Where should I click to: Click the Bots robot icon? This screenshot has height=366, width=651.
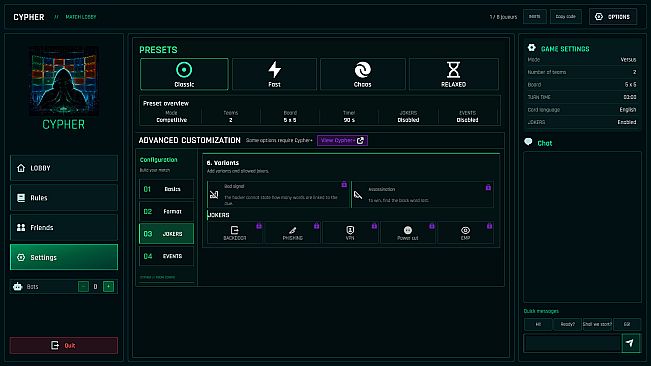point(17,286)
